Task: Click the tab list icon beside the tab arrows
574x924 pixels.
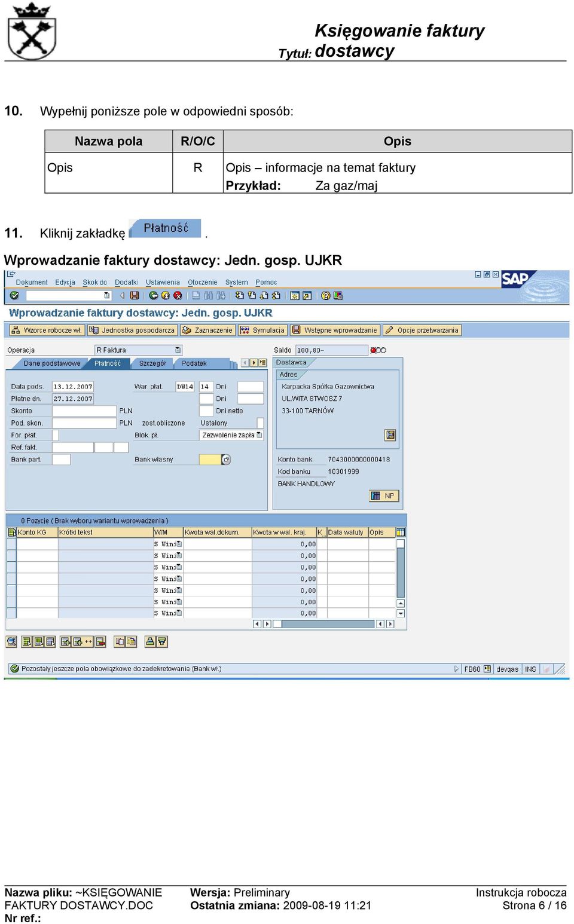Action: tap(262, 363)
